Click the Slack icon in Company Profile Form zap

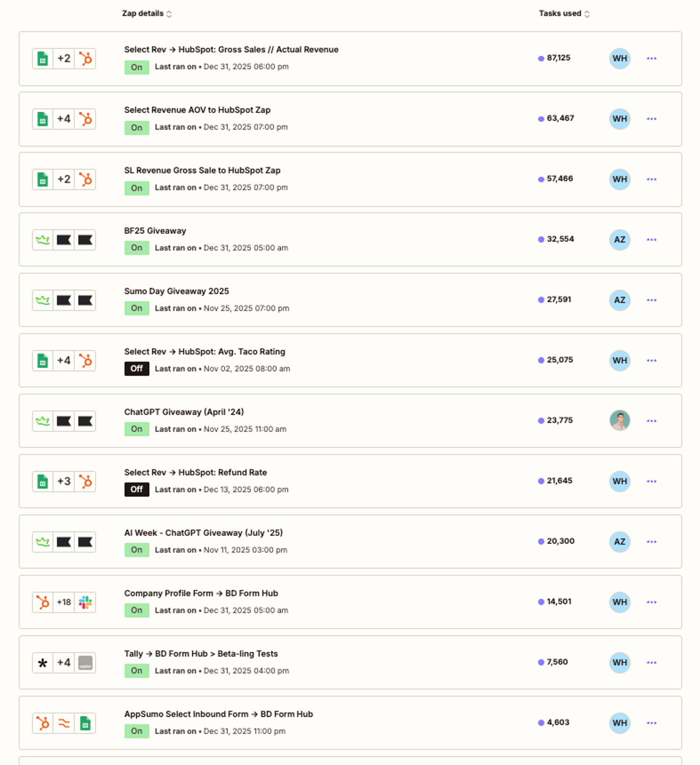pos(86,602)
